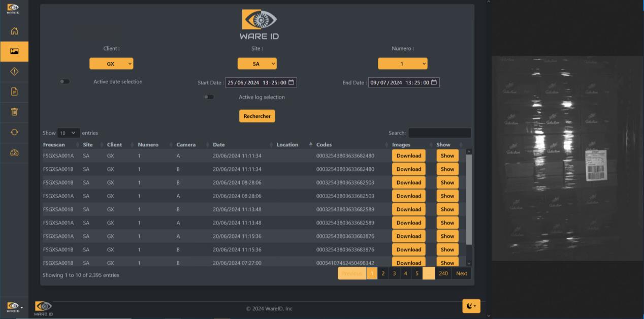The height and width of the screenshot is (319, 644).
Task: Jump to last page 240
Action: tap(443, 273)
